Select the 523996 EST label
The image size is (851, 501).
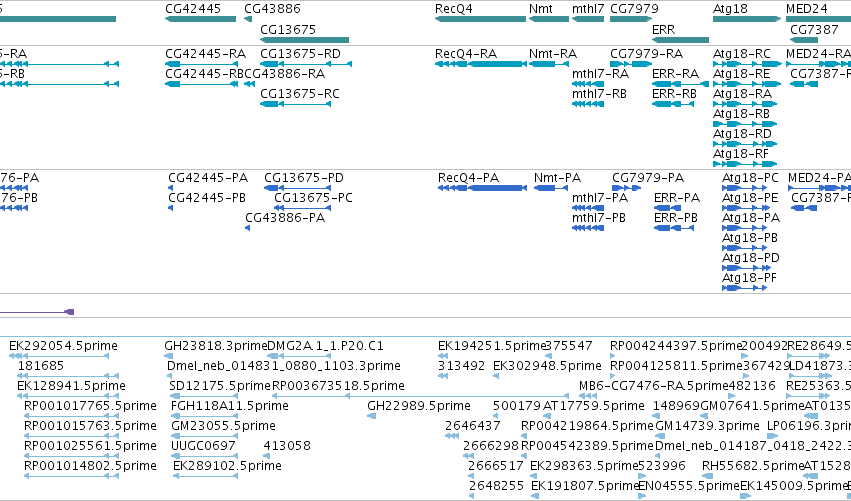662,466
